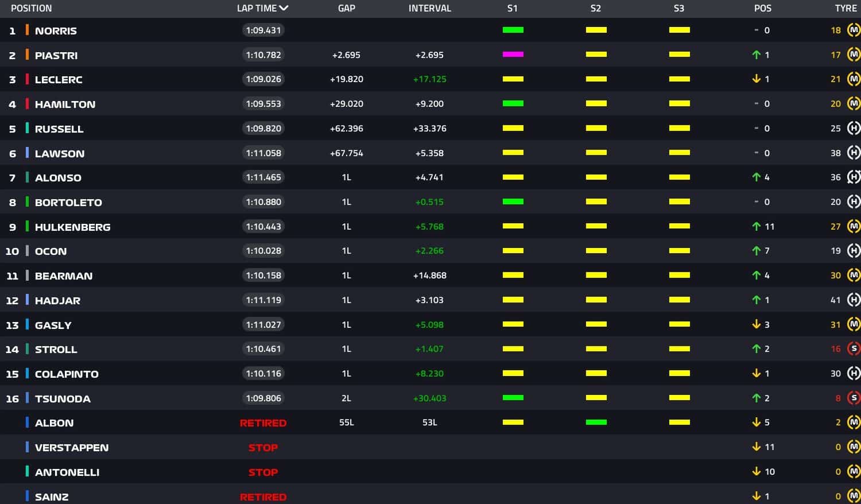This screenshot has height=504, width=861.
Task: Click Norris's 1:09.431 lap time pill
Action: [x=263, y=30]
